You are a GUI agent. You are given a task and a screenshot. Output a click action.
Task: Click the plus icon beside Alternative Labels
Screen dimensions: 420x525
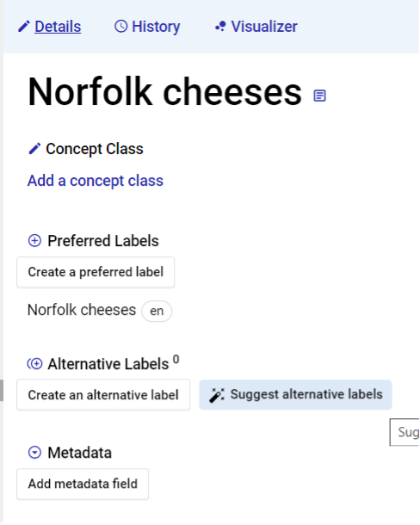coord(34,363)
